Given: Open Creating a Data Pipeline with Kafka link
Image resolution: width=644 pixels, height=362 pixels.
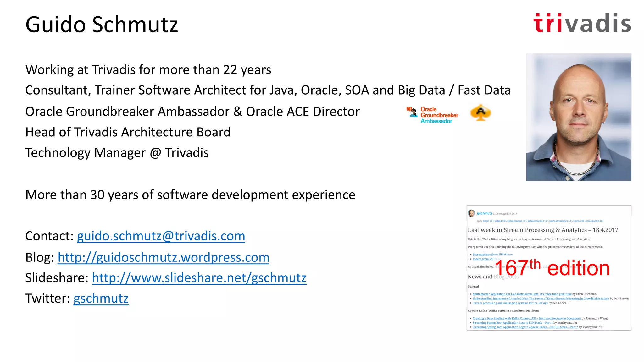Looking at the screenshot, I should (526, 318).
